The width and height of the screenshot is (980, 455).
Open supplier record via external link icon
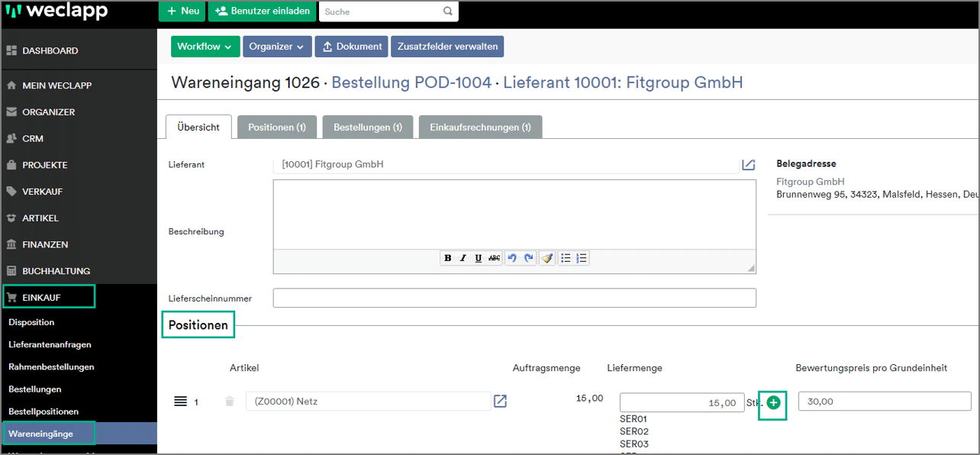(x=748, y=164)
